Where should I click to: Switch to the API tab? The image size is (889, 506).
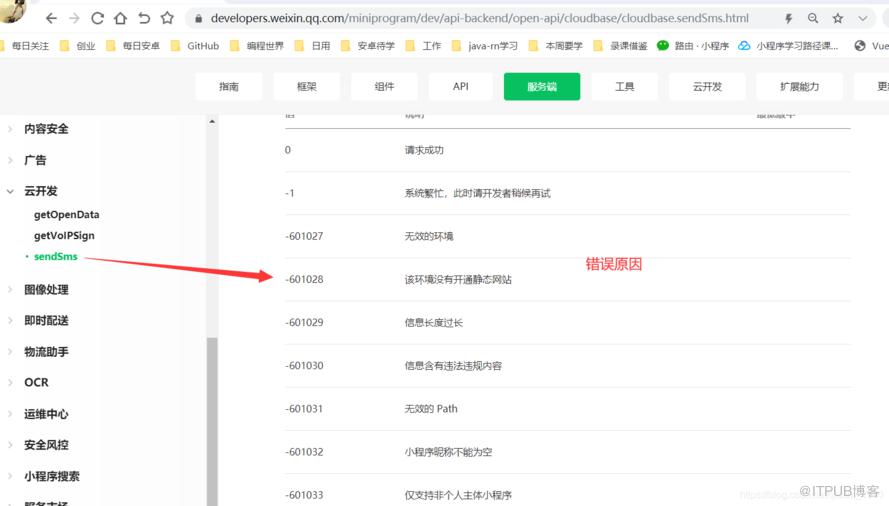[x=461, y=87]
